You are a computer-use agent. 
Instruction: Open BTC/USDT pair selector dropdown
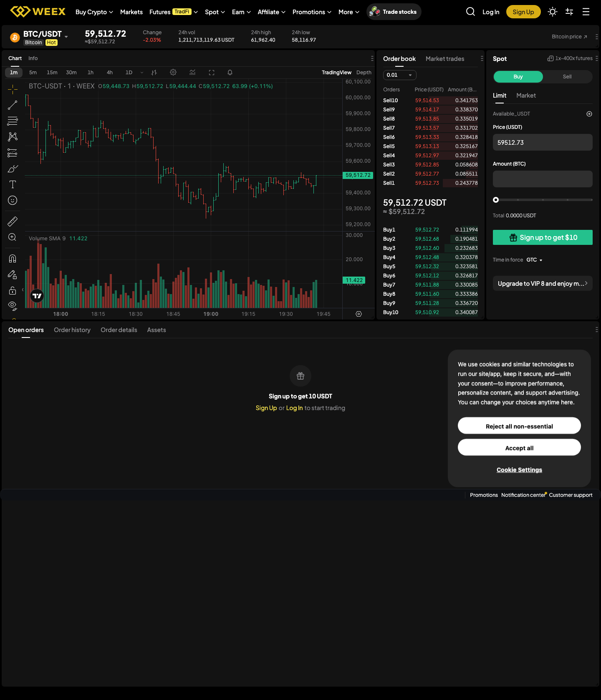[66, 37]
